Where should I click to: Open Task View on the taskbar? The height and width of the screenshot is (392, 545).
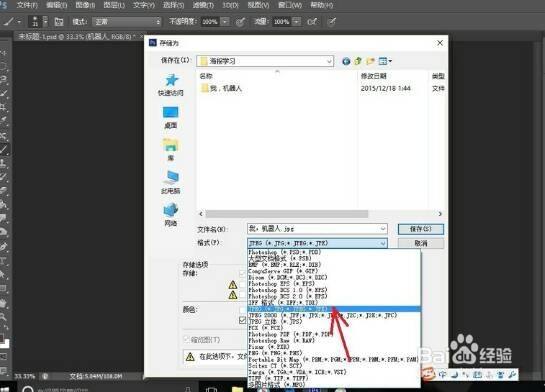pos(211,389)
